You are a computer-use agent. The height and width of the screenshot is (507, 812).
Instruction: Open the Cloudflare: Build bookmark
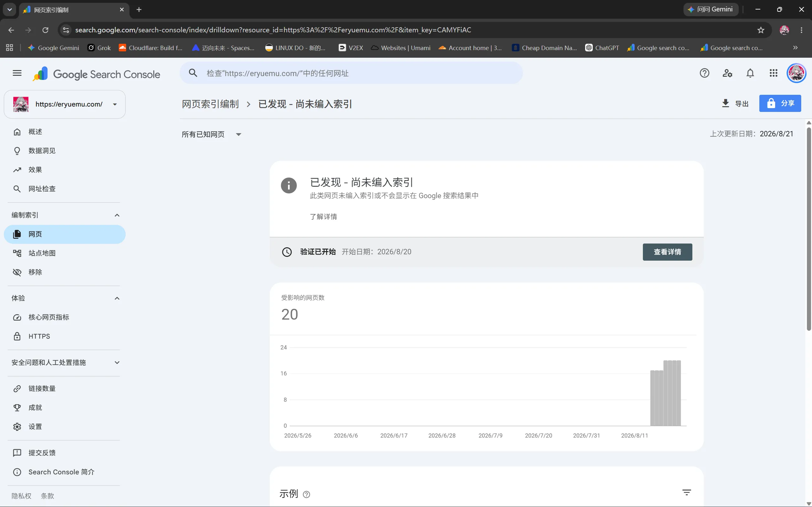(x=151, y=48)
